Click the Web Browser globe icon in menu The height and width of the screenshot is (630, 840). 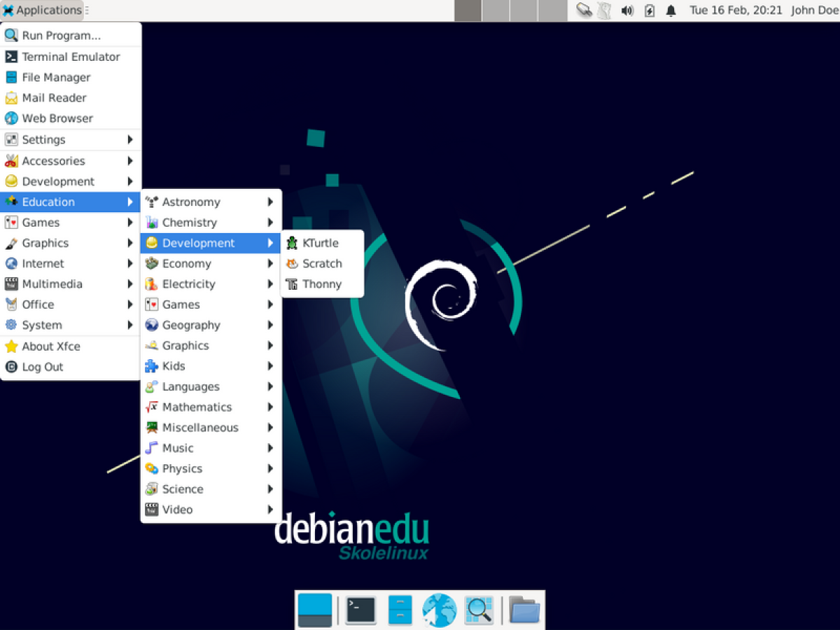tap(11, 118)
